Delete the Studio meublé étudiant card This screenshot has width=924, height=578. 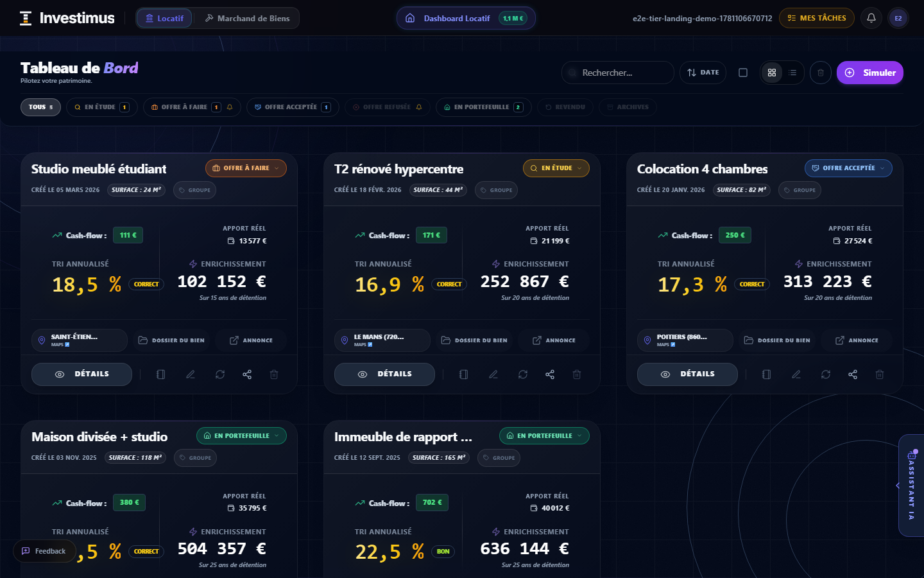click(x=274, y=374)
